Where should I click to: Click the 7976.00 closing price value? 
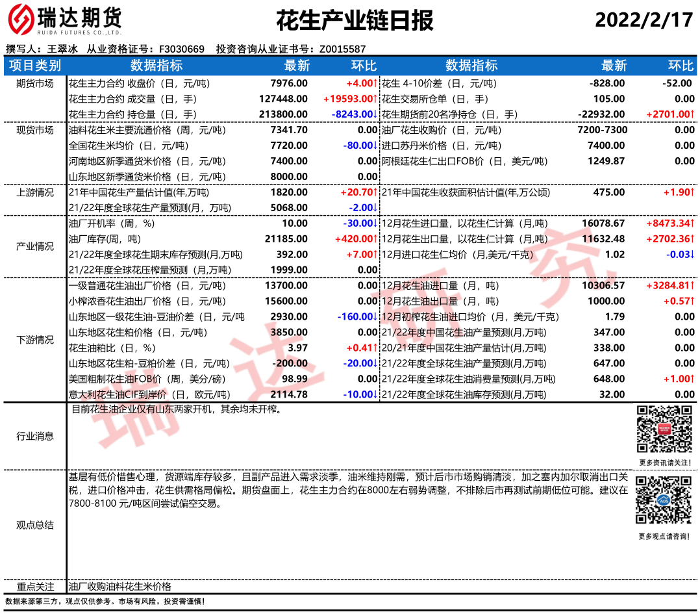coord(289,83)
